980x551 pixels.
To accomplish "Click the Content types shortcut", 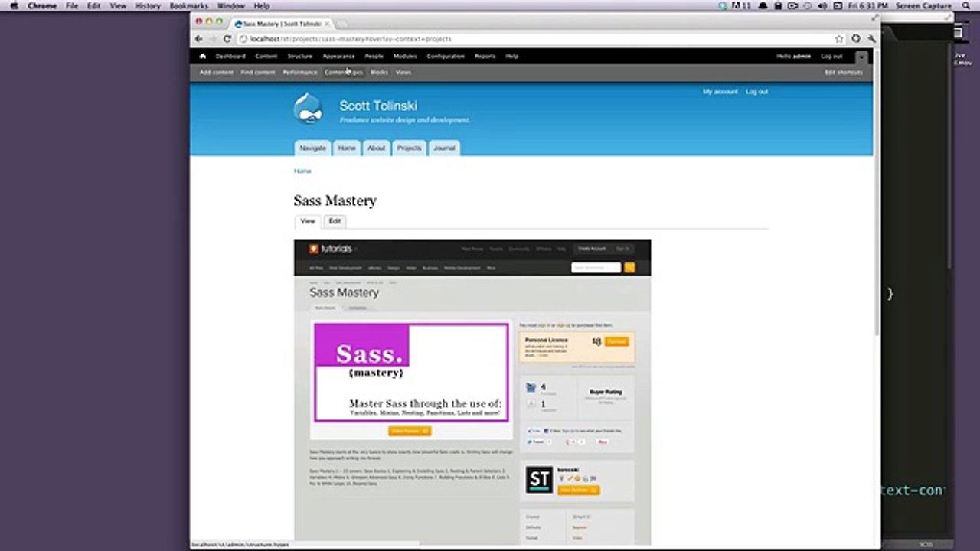I will [x=344, y=73].
